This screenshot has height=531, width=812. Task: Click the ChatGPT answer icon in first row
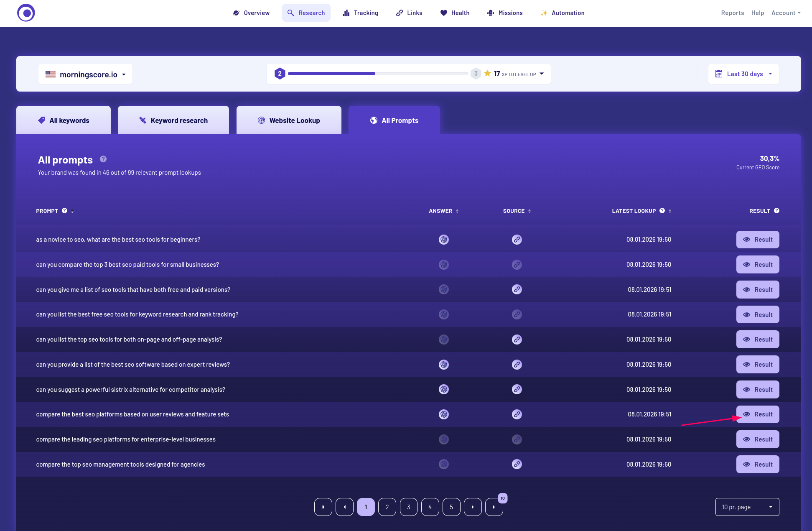click(443, 240)
